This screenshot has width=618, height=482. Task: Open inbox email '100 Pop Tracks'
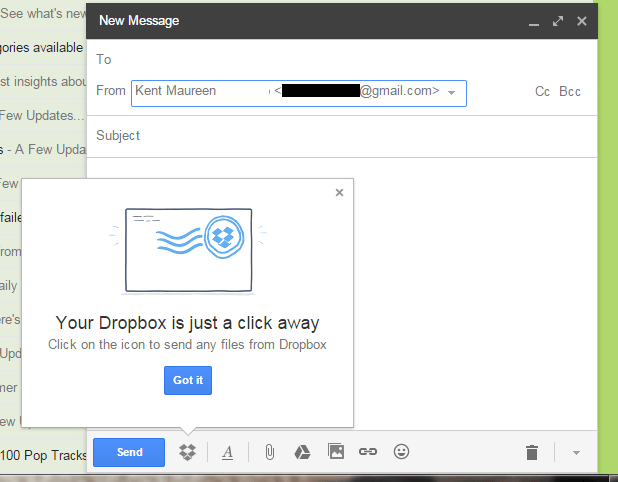[43, 455]
